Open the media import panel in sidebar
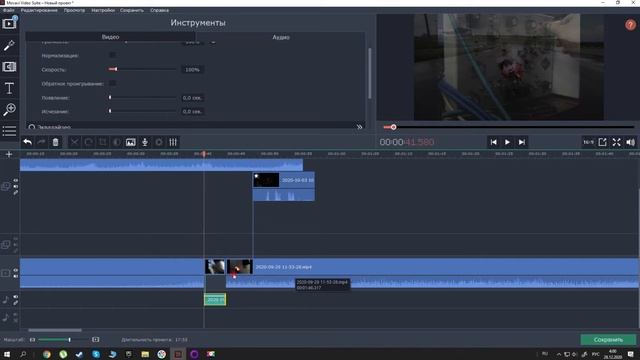640x360 pixels. click(x=9, y=23)
